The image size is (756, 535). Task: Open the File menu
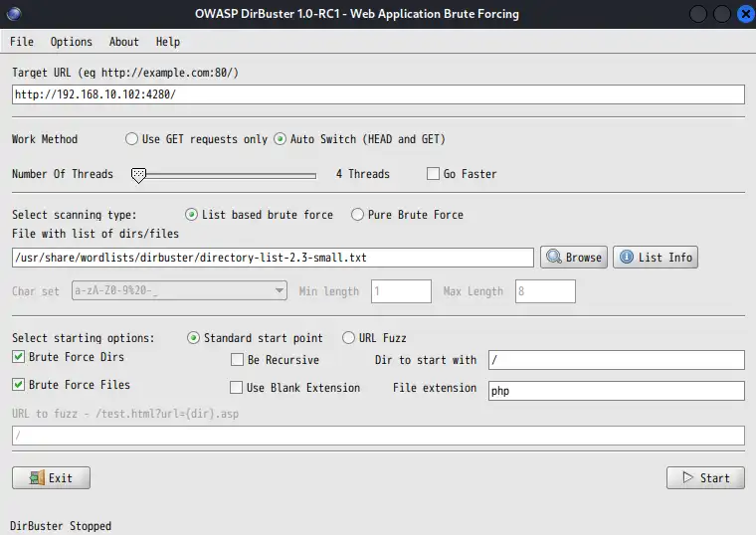22,42
